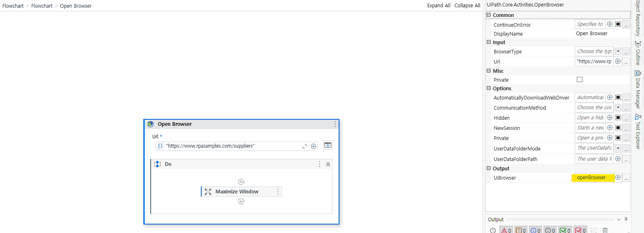Click plus button for Options Private property
The height and width of the screenshot is (233, 644).
pos(610,138)
